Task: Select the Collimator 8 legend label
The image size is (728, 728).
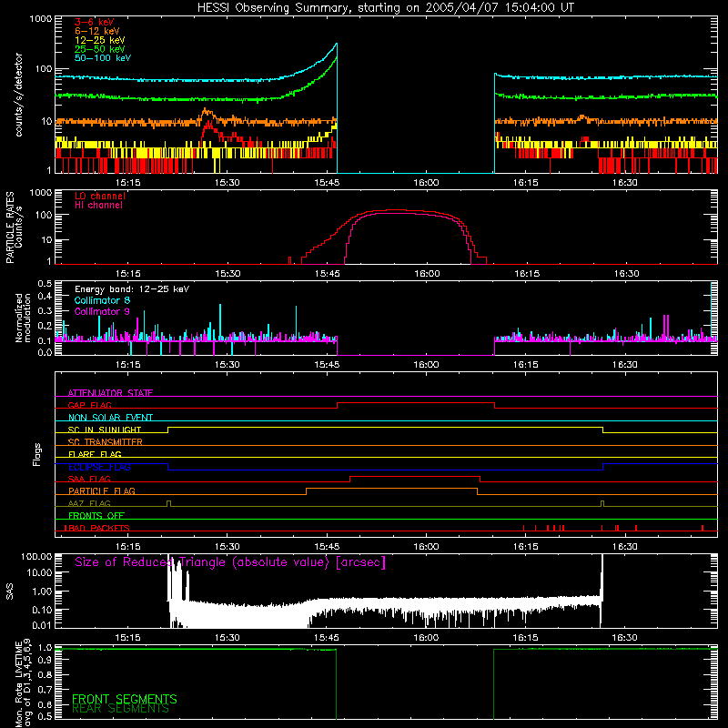Action: pyautogui.click(x=102, y=300)
